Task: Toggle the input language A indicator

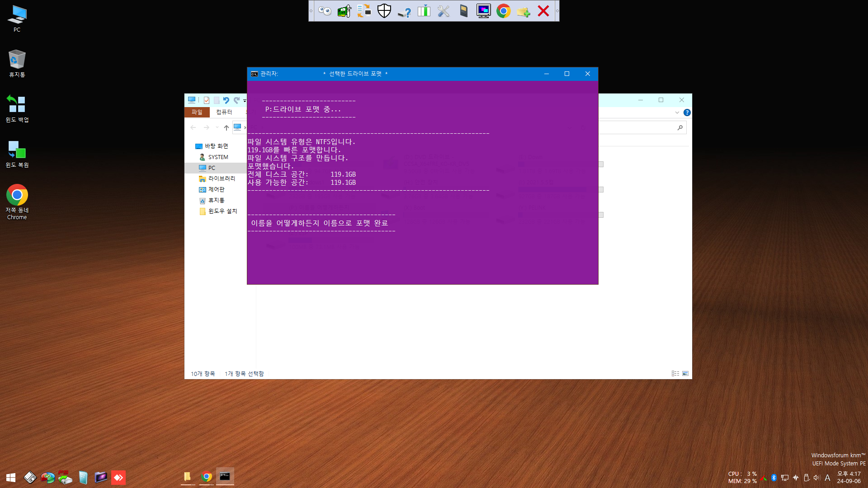Action: pos(827,478)
